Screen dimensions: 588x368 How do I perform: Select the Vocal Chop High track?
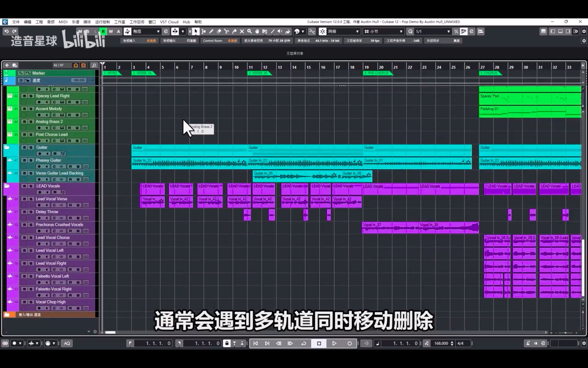pos(51,302)
